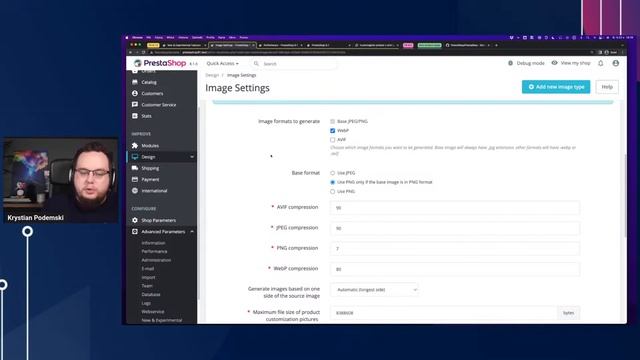Enable the AVIF format checkbox
Screen dimensions: 640x360
332,140
